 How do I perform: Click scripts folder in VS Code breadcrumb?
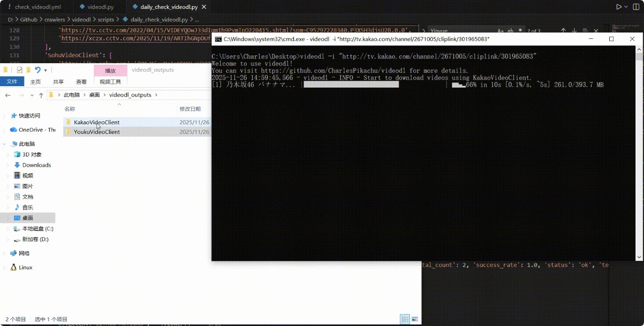click(106, 20)
